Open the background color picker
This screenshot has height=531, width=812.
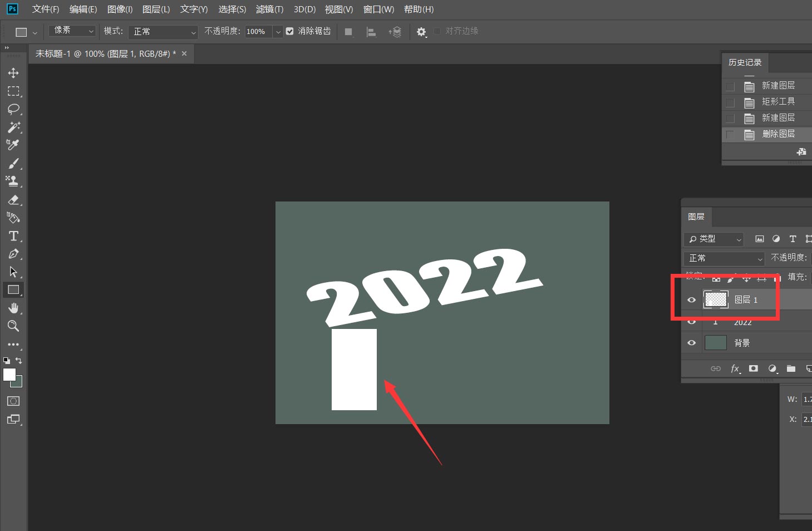pos(19,383)
